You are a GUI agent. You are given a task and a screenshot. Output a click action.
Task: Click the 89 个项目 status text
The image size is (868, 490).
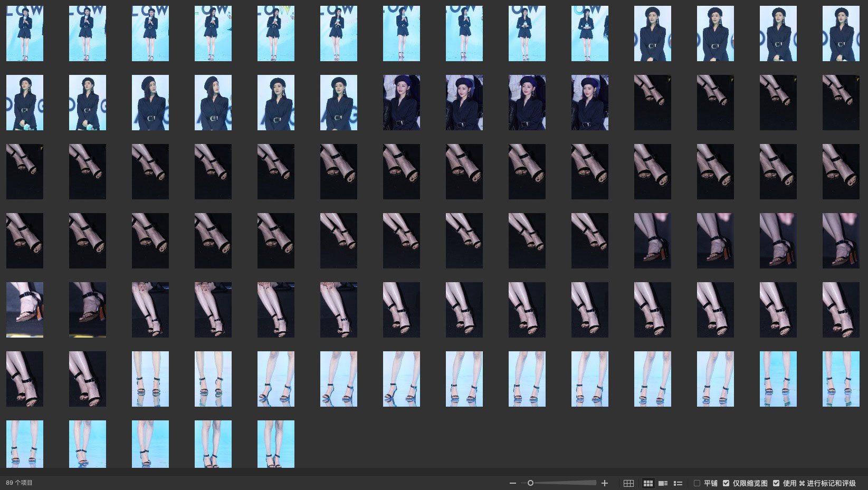coord(20,483)
